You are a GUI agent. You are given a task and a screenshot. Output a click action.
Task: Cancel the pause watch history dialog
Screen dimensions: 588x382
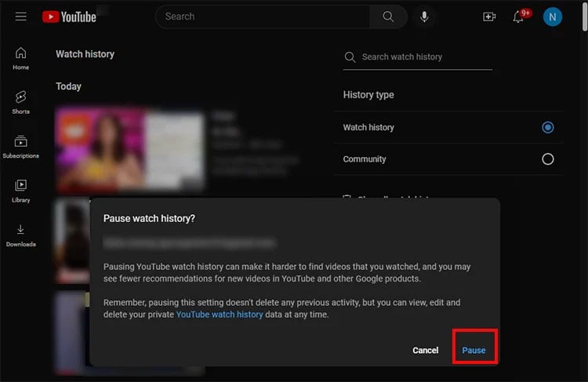click(425, 350)
